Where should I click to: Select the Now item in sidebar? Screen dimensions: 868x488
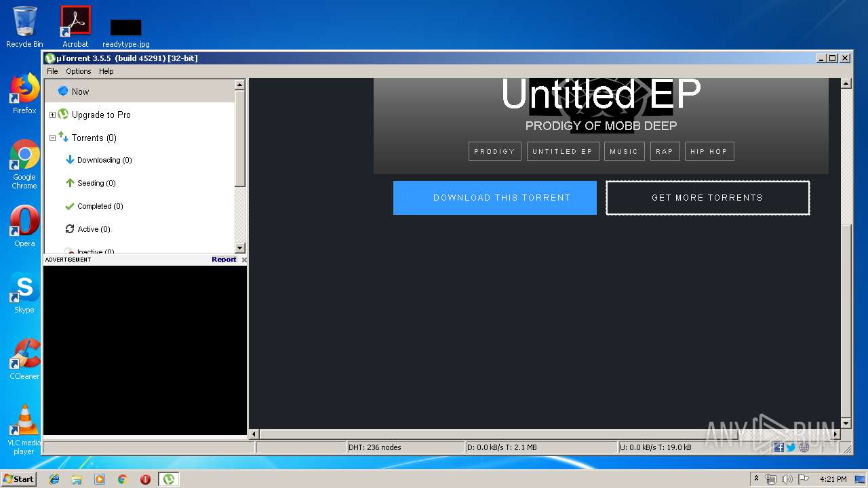139,91
